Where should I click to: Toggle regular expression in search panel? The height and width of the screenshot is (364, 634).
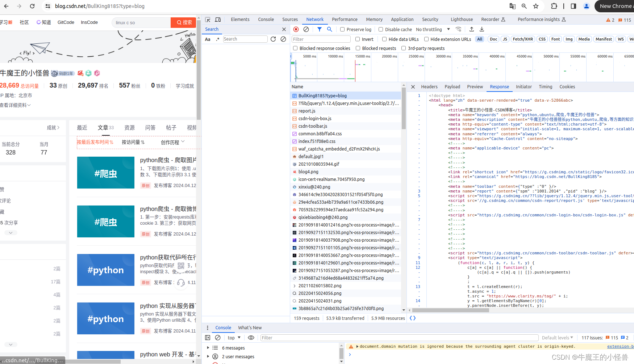tap(218, 39)
